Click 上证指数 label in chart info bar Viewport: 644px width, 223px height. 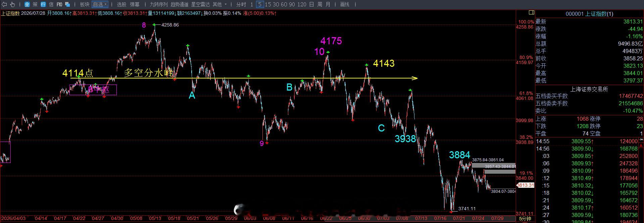[10, 13]
